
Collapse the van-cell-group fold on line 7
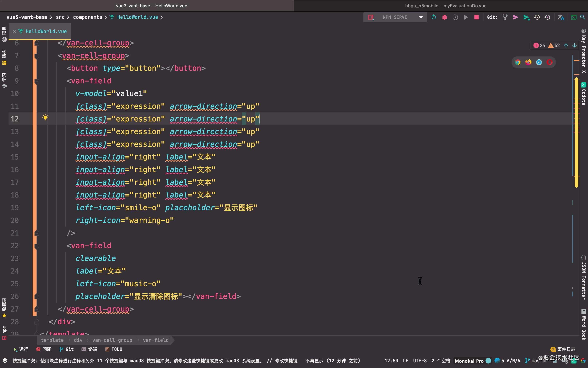(37, 56)
